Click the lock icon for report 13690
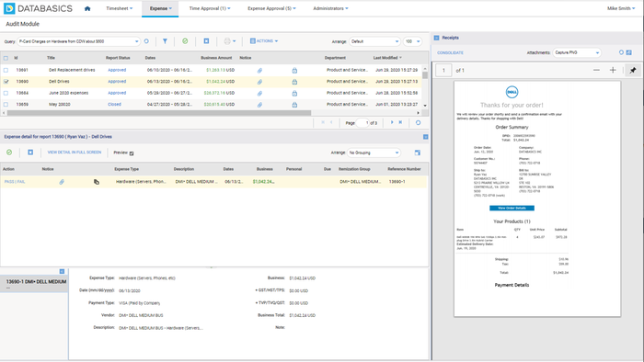Screen dimensions: 644x362 pos(294,82)
